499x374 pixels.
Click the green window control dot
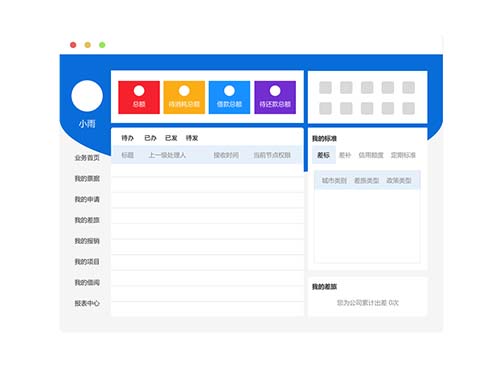point(102,45)
